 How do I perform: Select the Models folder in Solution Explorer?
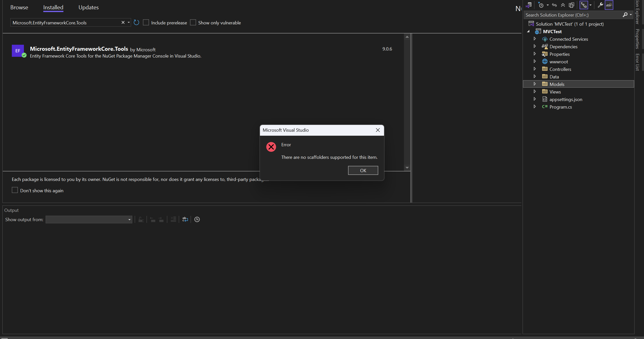coord(557,84)
